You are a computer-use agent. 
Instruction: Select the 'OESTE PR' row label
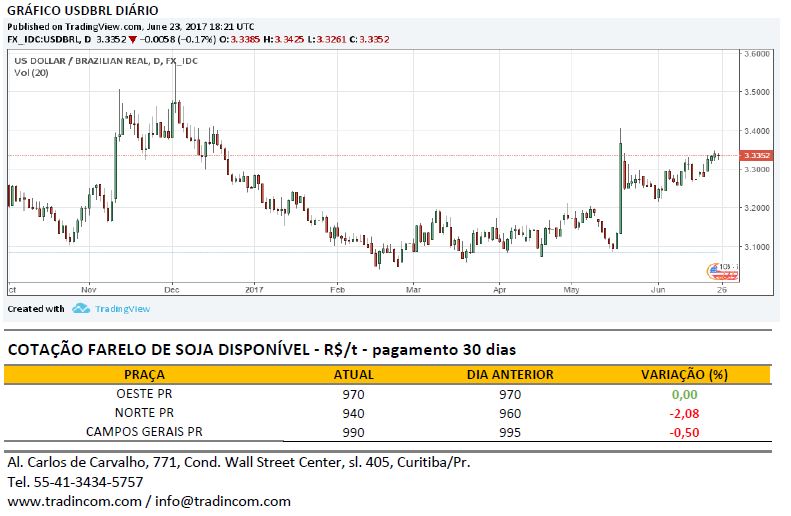[x=144, y=393]
